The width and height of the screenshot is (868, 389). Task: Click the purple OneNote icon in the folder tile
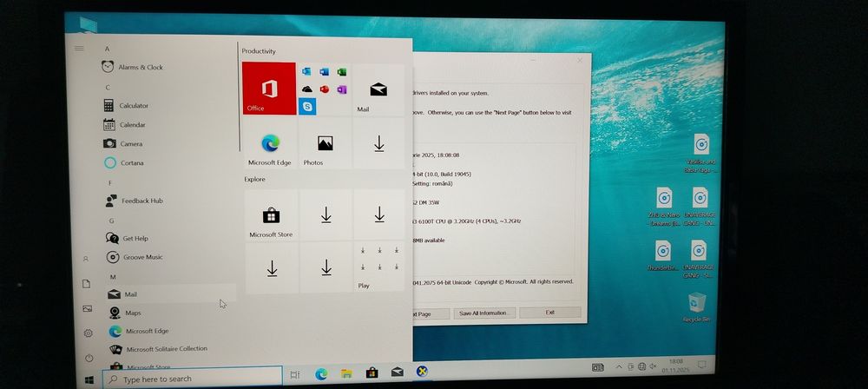click(341, 89)
